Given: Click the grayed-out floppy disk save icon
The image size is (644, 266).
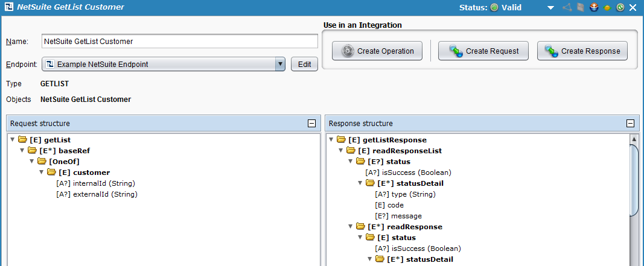Looking at the screenshot, I should (579, 8).
